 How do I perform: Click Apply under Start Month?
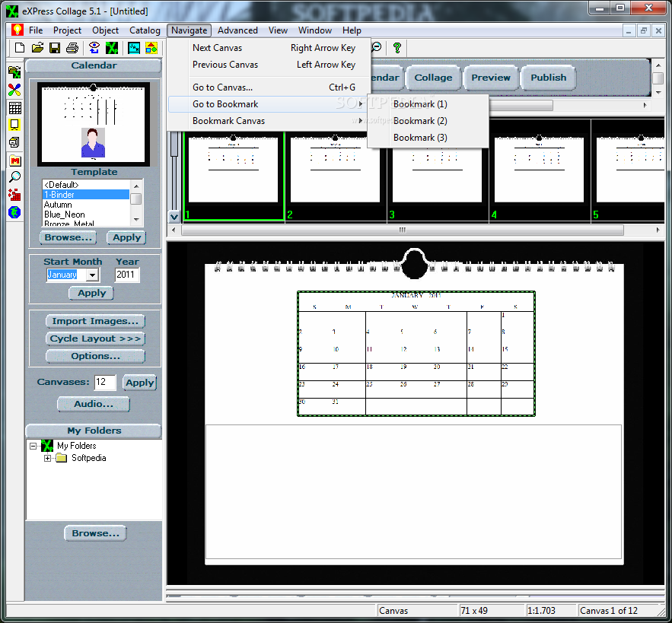tap(91, 293)
